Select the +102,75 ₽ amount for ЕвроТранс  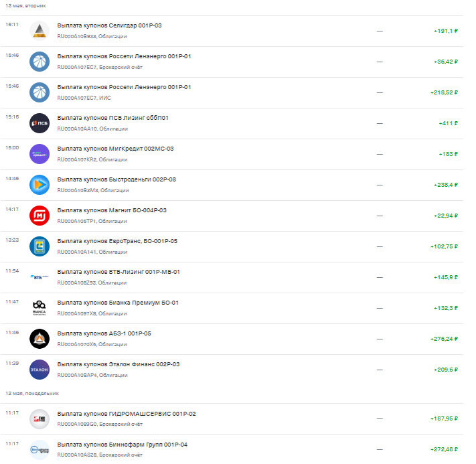pyautogui.click(x=444, y=246)
